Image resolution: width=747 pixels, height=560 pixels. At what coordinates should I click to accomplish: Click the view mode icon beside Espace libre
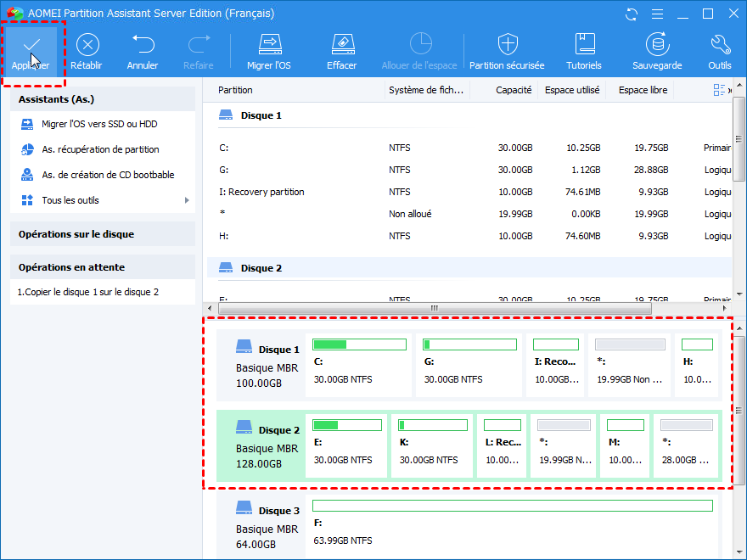719,90
